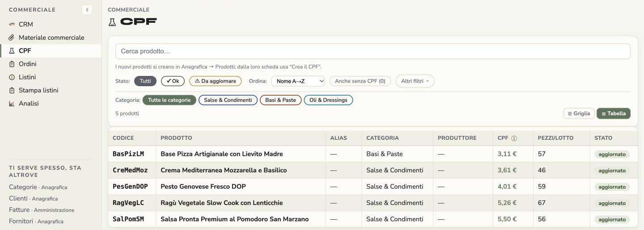Open Categorie Anagrafica shortcut link
Screen dimensions: 644x230
coord(38,187)
